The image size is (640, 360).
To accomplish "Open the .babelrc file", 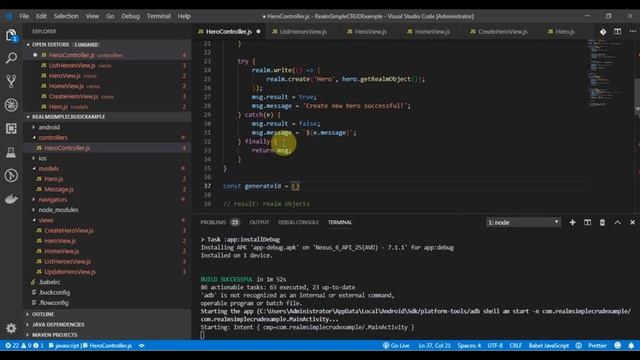I will pyautogui.click(x=49, y=282).
